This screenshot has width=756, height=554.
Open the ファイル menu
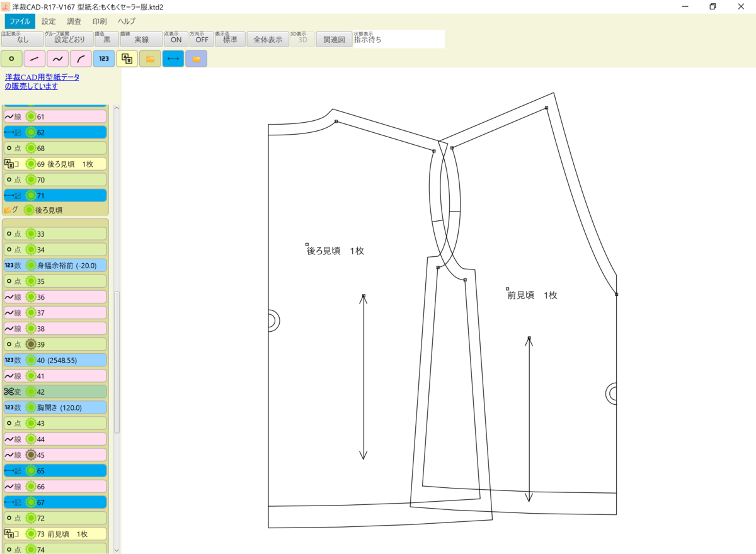20,21
